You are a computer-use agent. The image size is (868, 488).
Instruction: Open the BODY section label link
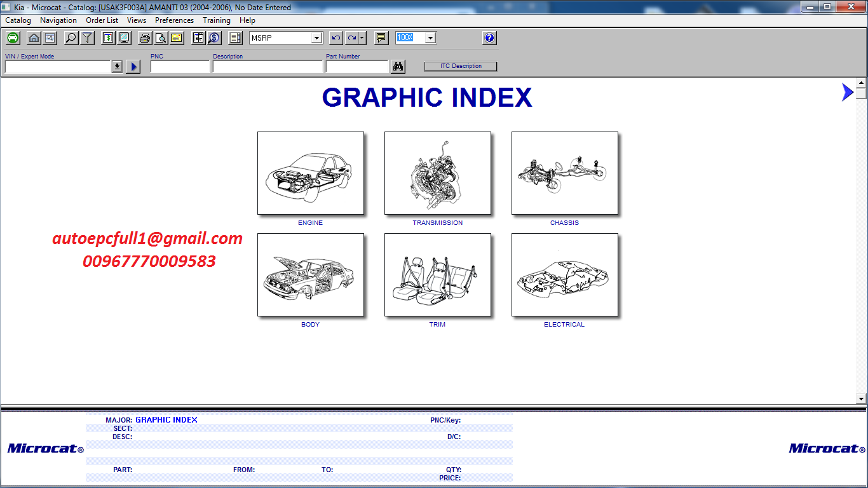[x=311, y=325]
